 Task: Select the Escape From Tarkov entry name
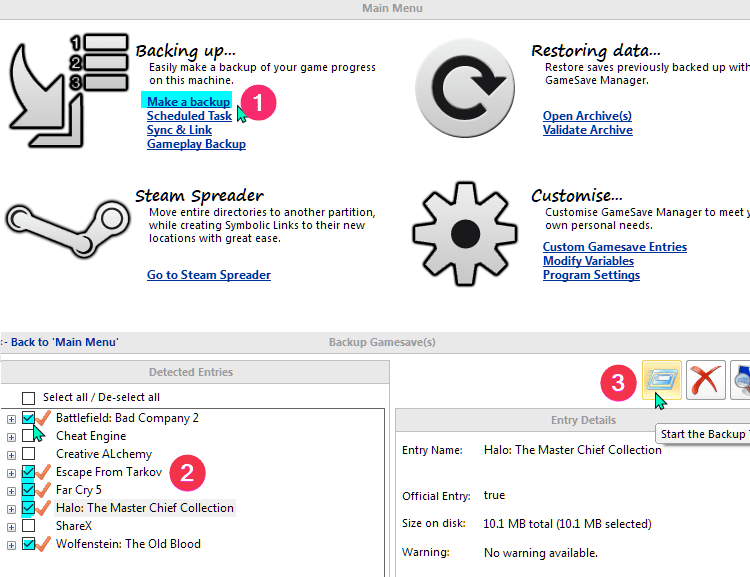pyautogui.click(x=109, y=472)
